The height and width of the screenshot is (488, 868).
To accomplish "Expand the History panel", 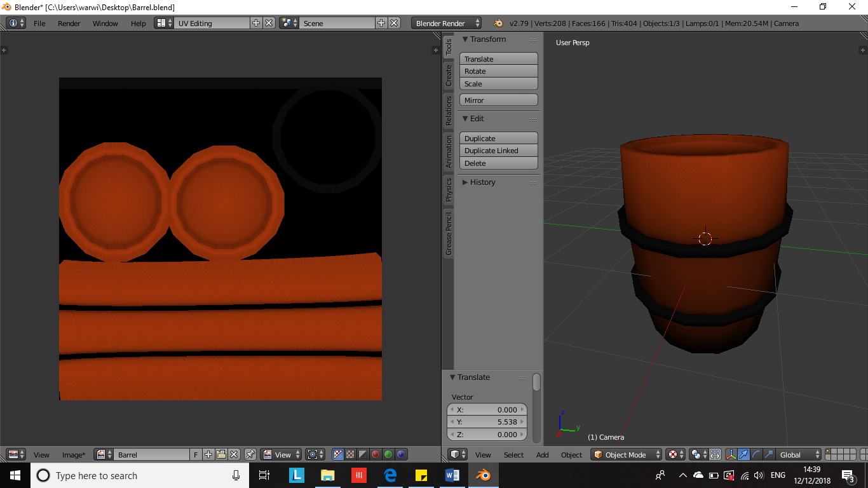I will pyautogui.click(x=482, y=182).
